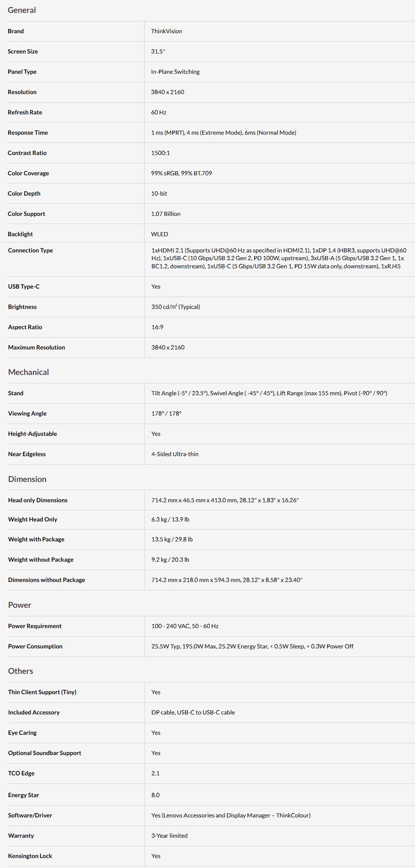Click the Connection Type row label
The width and height of the screenshot is (415, 868).
[30, 250]
